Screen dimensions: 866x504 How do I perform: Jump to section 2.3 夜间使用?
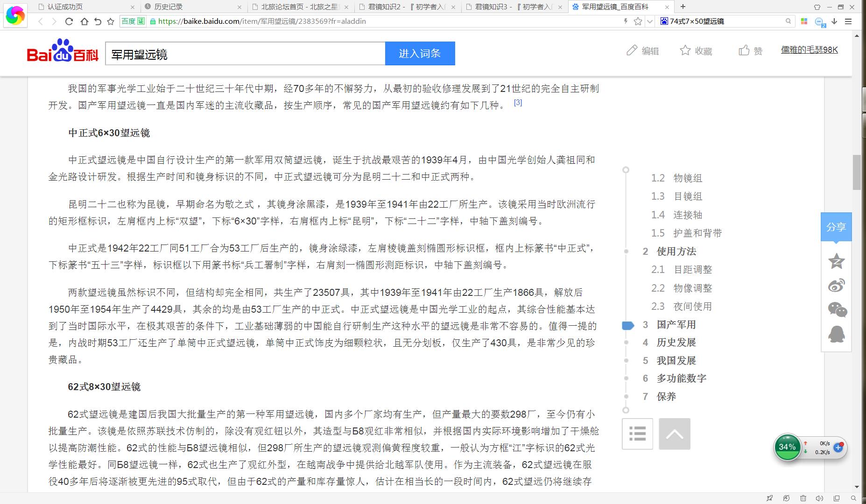tap(682, 306)
